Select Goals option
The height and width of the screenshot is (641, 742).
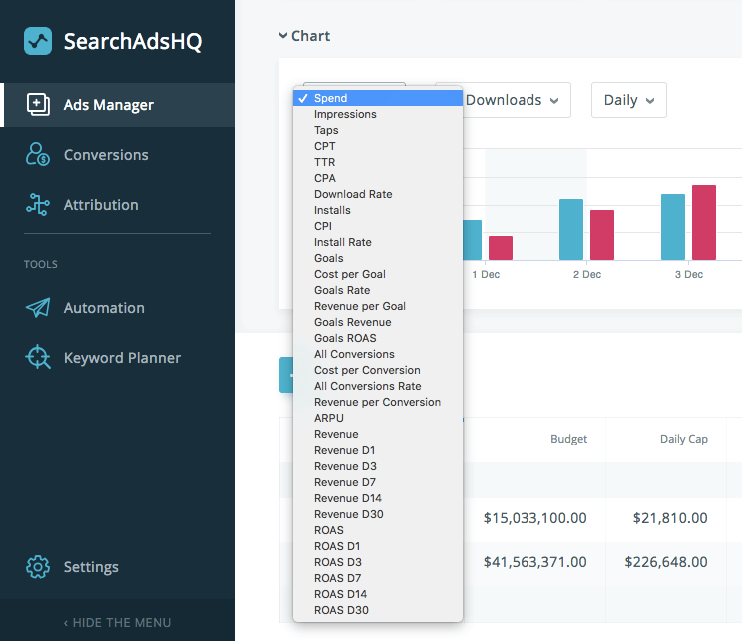pyautogui.click(x=378, y=258)
